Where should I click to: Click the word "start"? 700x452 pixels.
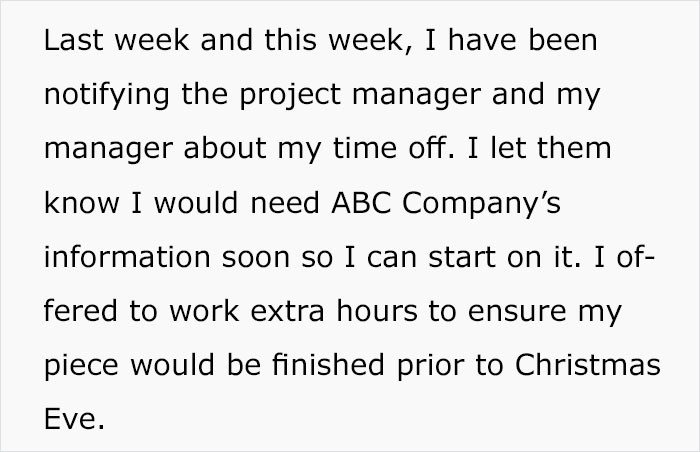click(x=462, y=258)
